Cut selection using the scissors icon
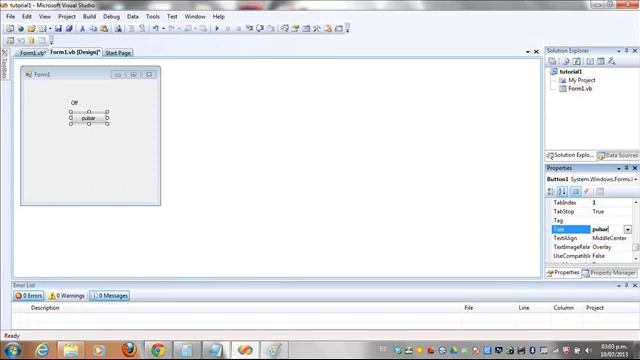This screenshot has width=640, height=360. 82,29
